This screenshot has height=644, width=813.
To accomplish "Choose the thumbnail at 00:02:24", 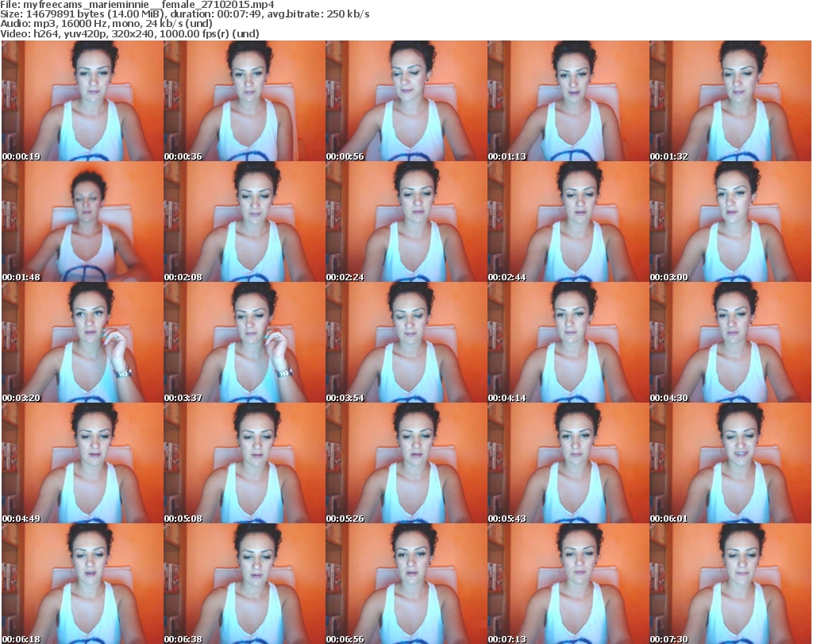I will pos(406,222).
